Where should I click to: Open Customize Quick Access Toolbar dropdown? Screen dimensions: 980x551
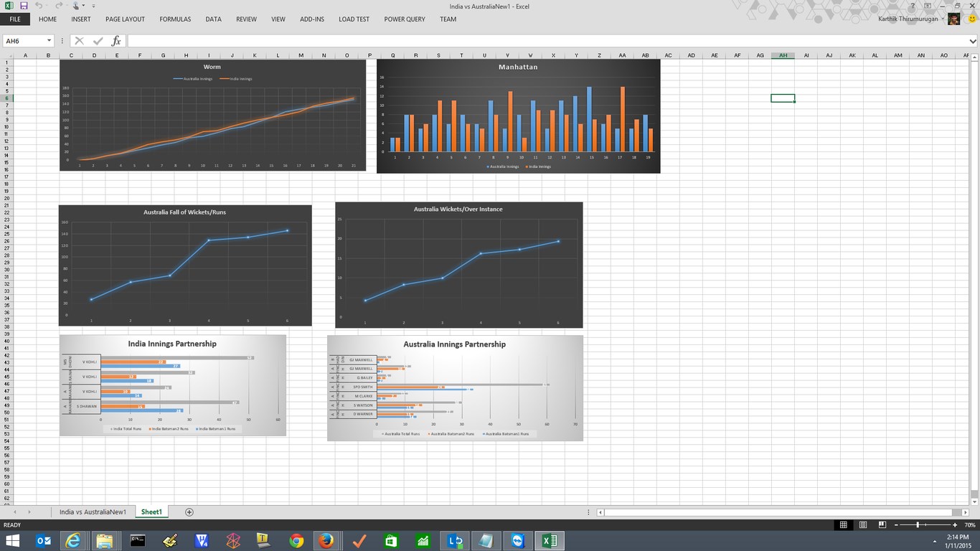[93, 6]
